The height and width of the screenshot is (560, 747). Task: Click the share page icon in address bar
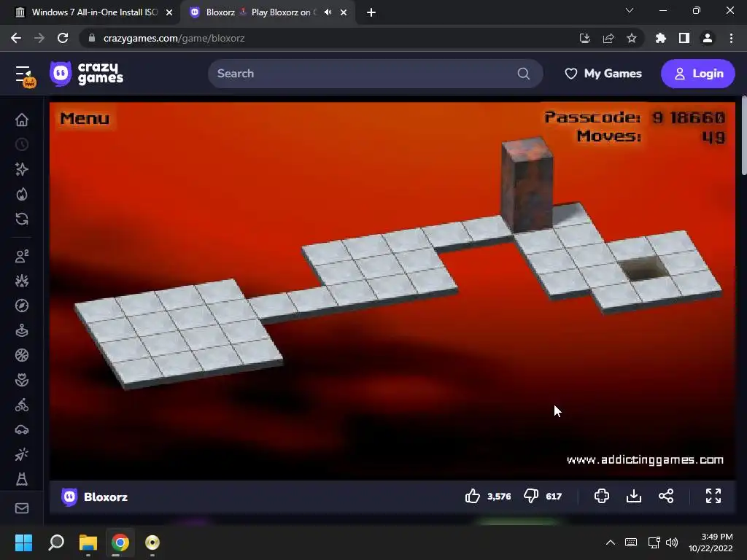click(608, 38)
